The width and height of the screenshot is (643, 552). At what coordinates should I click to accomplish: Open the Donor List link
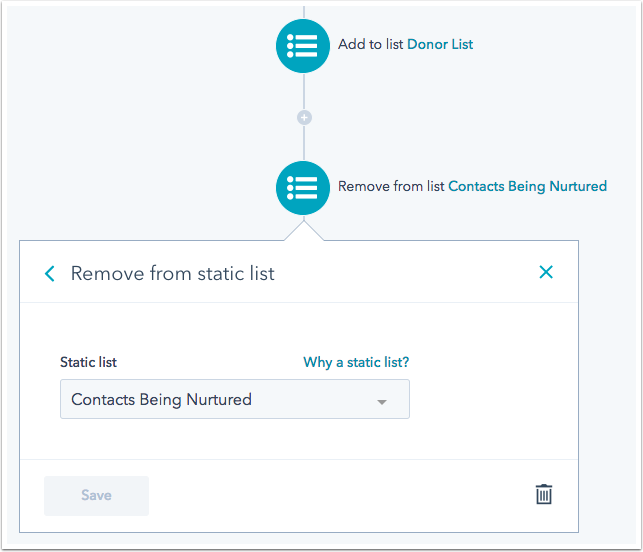tap(440, 44)
